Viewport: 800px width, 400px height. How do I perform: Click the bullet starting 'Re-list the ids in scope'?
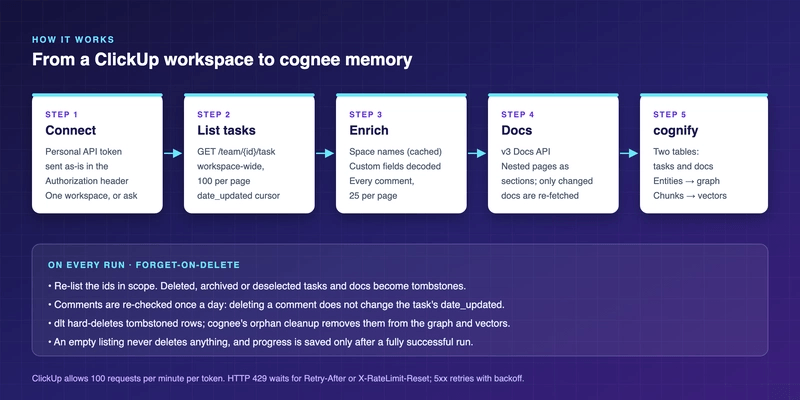[257, 286]
